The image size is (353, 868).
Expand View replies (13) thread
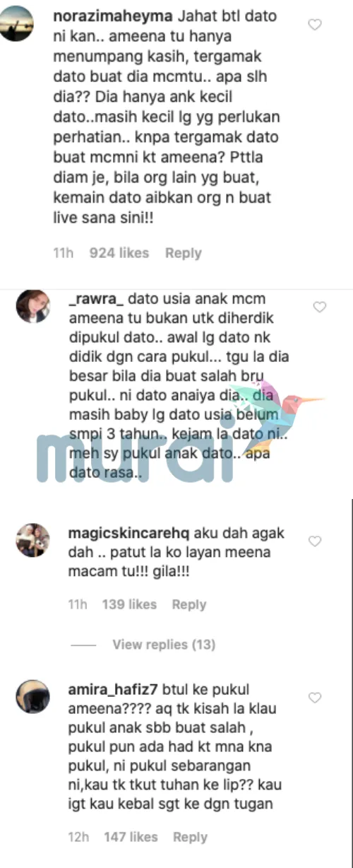(x=164, y=645)
